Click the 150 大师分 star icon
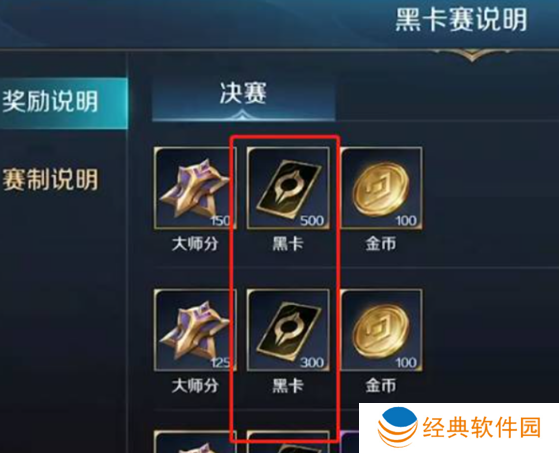Image resolution: width=559 pixels, height=453 pixels. pyautogui.click(x=195, y=188)
